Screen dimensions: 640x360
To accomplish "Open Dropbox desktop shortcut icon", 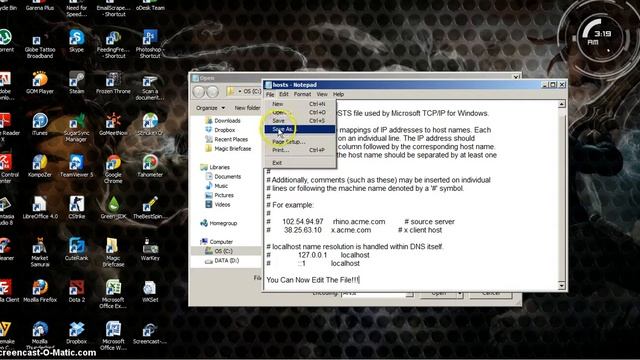I will click(76, 332).
